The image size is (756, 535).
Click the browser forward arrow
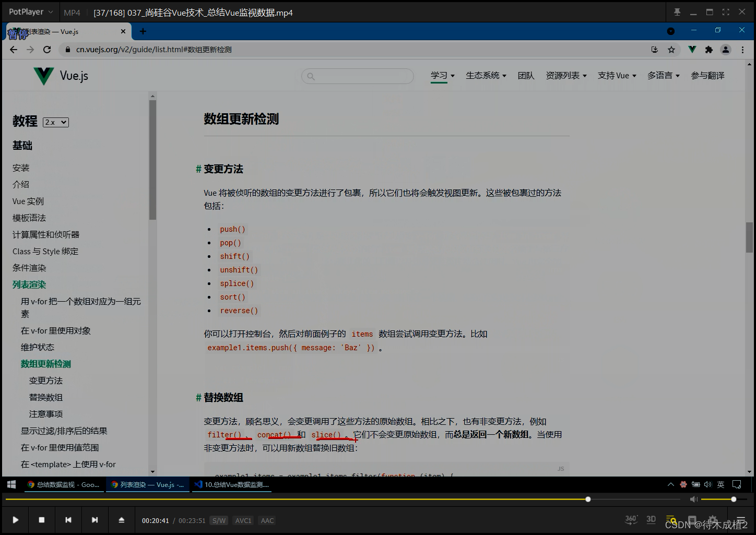tap(30, 50)
